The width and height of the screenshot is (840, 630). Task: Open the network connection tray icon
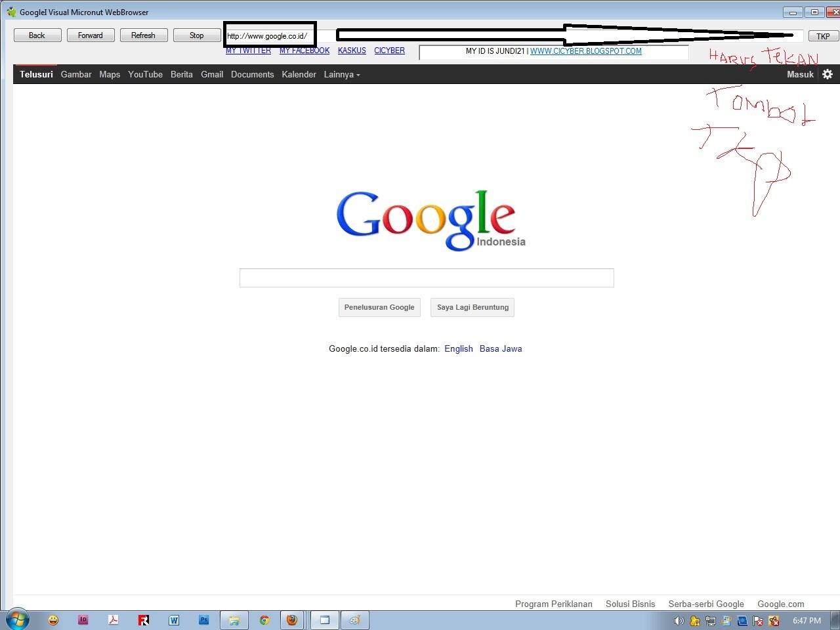tap(711, 621)
